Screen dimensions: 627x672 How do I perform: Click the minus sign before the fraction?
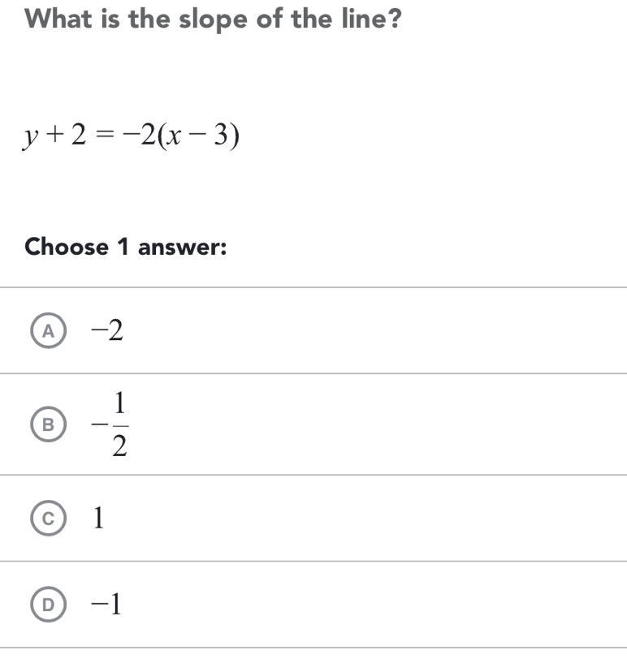(98, 425)
